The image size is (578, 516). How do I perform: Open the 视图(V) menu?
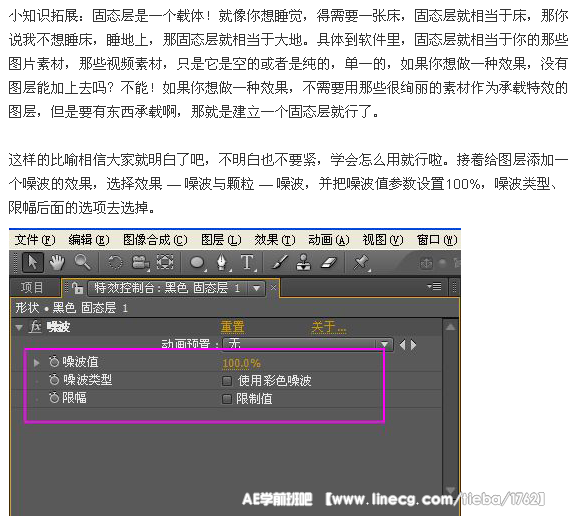pos(383,240)
